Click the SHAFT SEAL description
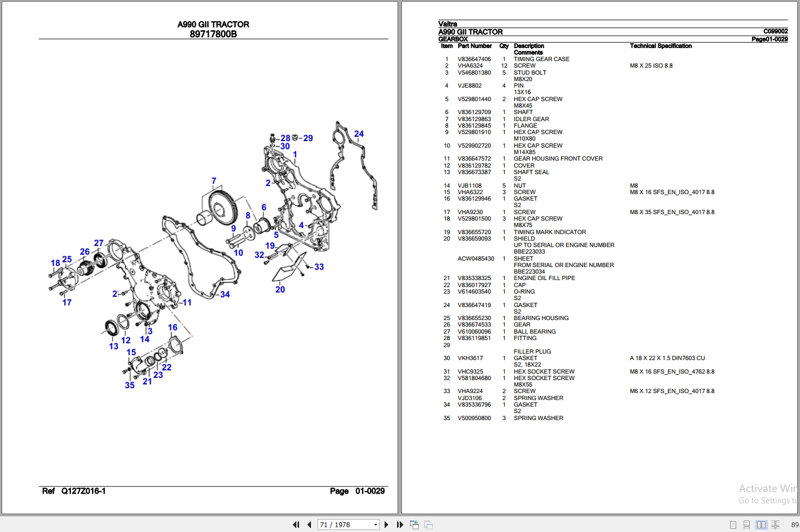Viewport: 800px width, 532px height. pyautogui.click(x=531, y=172)
